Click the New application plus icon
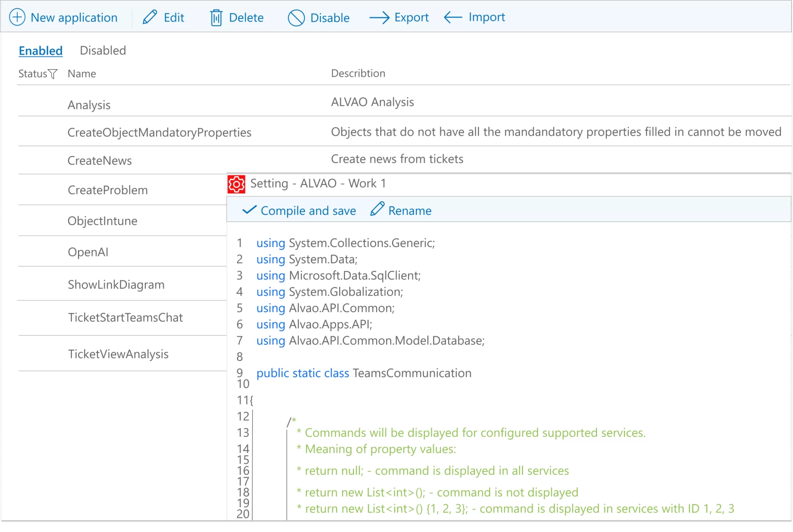793x532 pixels. (17, 18)
